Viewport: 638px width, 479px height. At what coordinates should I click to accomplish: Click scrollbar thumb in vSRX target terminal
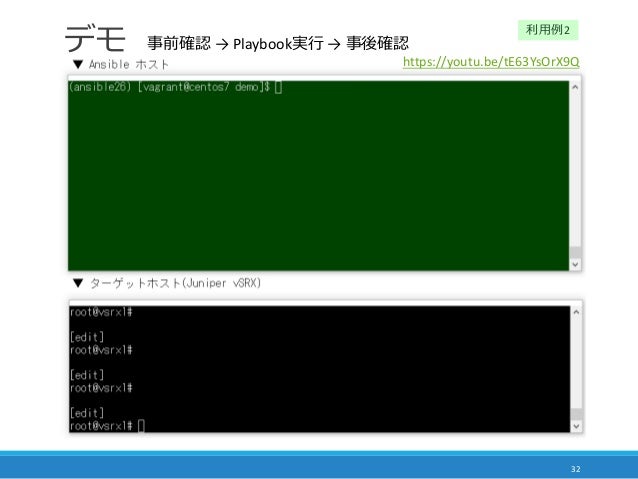click(576, 414)
